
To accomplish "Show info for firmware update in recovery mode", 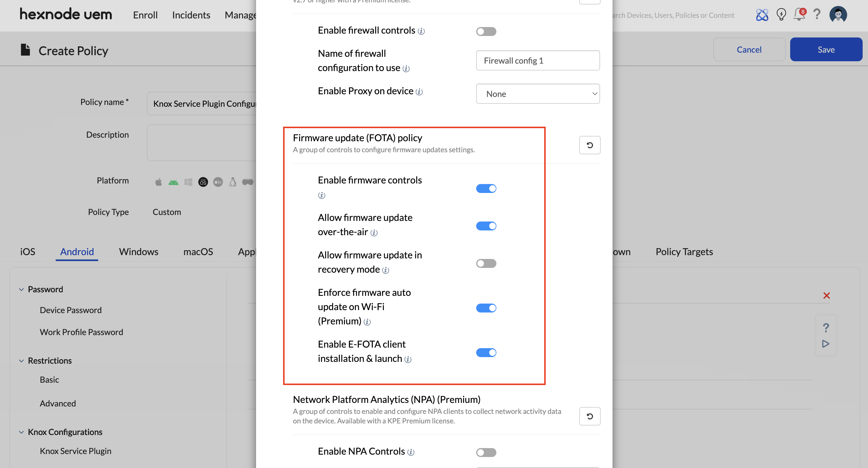I will click(x=386, y=270).
